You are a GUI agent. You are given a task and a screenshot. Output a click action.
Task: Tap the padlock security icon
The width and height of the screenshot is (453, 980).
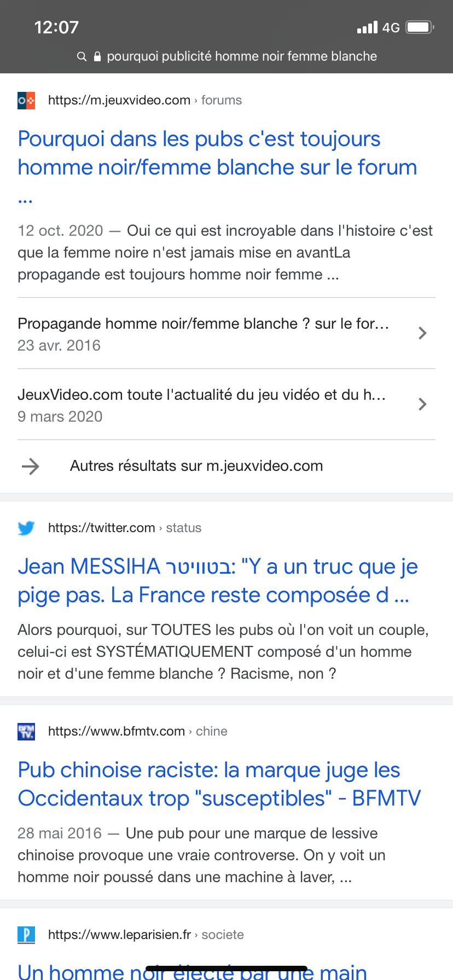97,56
